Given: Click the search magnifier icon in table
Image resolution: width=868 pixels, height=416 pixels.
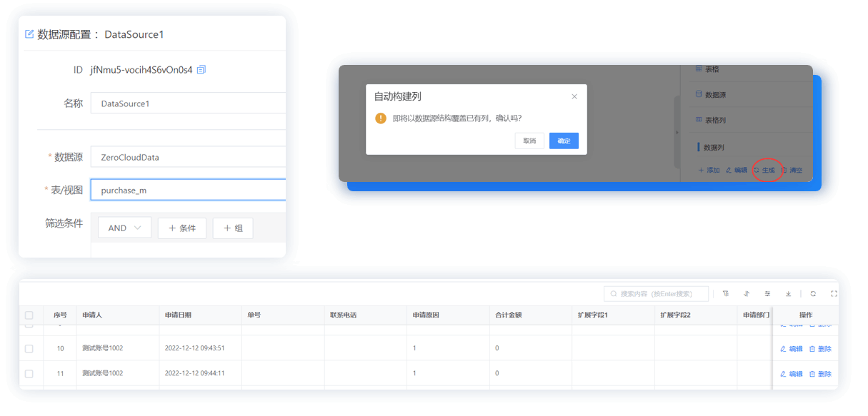Looking at the screenshot, I should coord(614,294).
